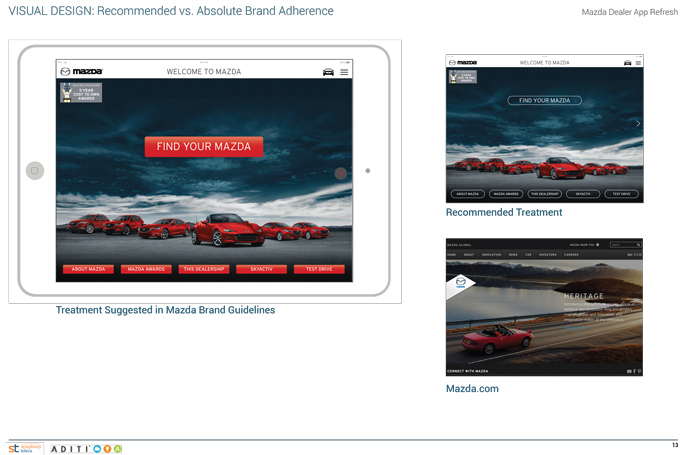Click next chevron in Recommended Treatment mockup
The width and height of the screenshot is (685, 455).
coord(638,124)
